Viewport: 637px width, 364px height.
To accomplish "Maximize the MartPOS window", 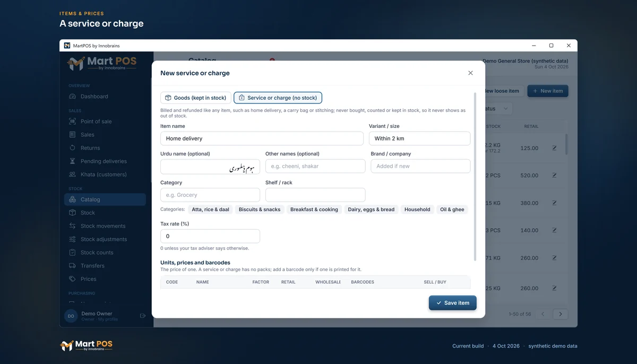I will 551,46.
